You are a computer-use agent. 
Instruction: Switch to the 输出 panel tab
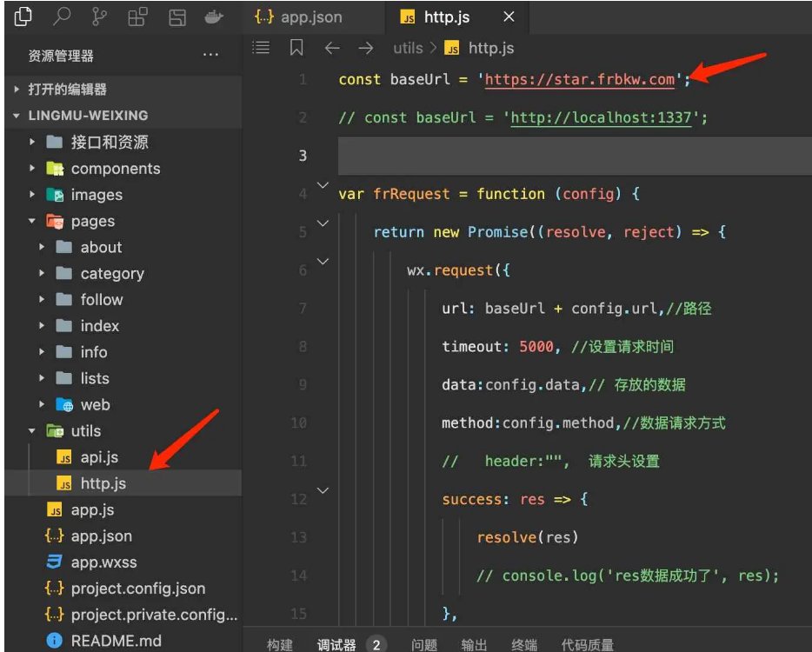(474, 645)
